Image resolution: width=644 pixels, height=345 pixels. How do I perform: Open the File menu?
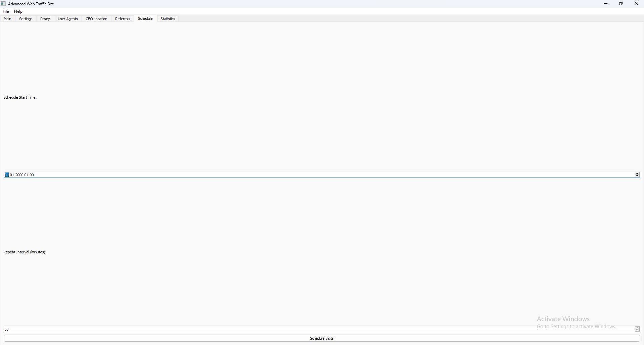pos(6,11)
